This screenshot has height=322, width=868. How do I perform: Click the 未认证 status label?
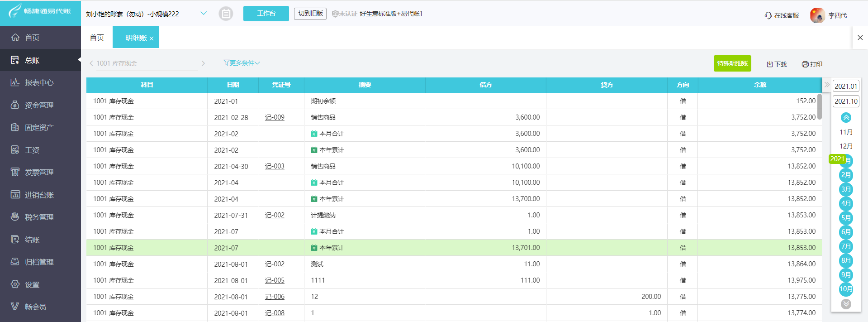345,14
